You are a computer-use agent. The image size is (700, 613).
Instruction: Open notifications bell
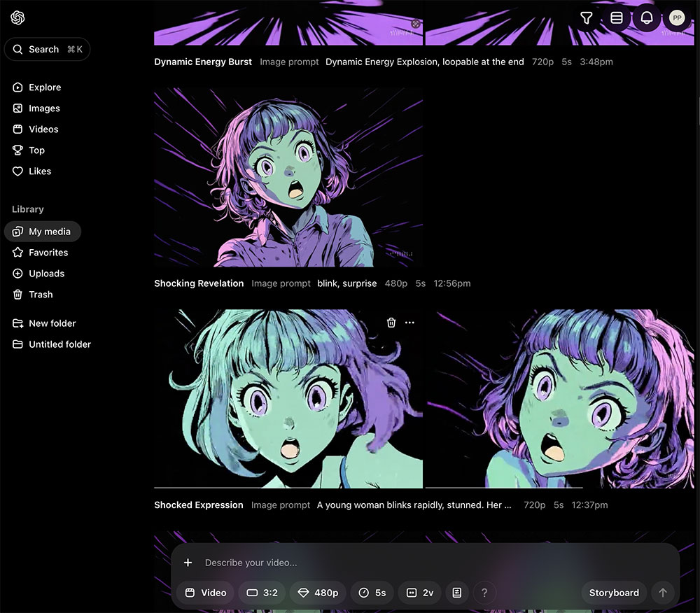pos(647,18)
